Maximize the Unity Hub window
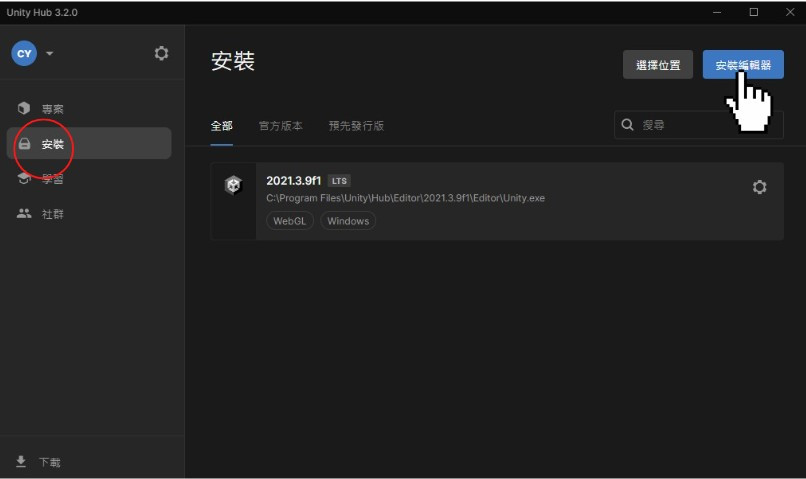Image resolution: width=806 pixels, height=479 pixels. 754,12
